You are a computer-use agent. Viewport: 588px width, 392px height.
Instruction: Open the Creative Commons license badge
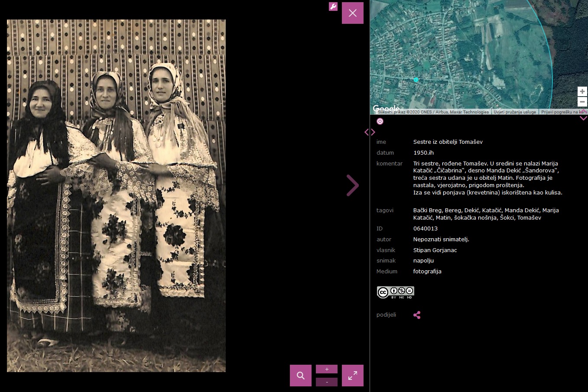tap(395, 292)
